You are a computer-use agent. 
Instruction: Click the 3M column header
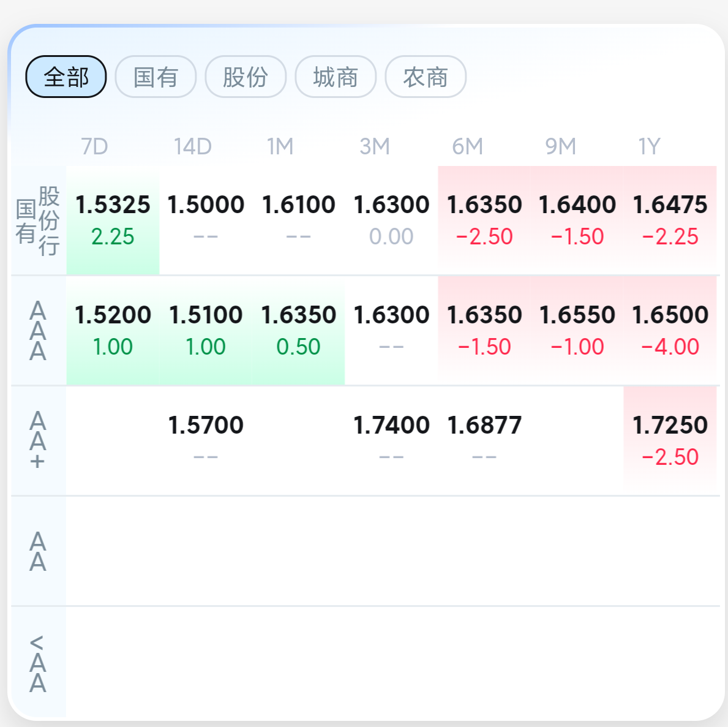[x=374, y=147]
